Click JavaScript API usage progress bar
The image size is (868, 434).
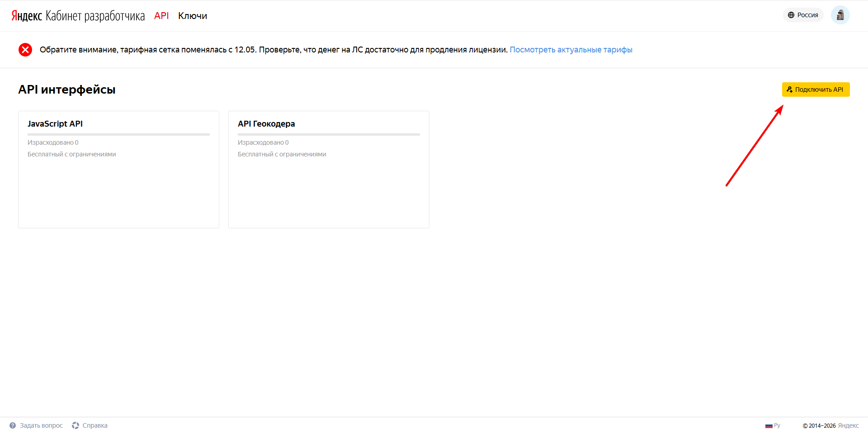tap(118, 134)
